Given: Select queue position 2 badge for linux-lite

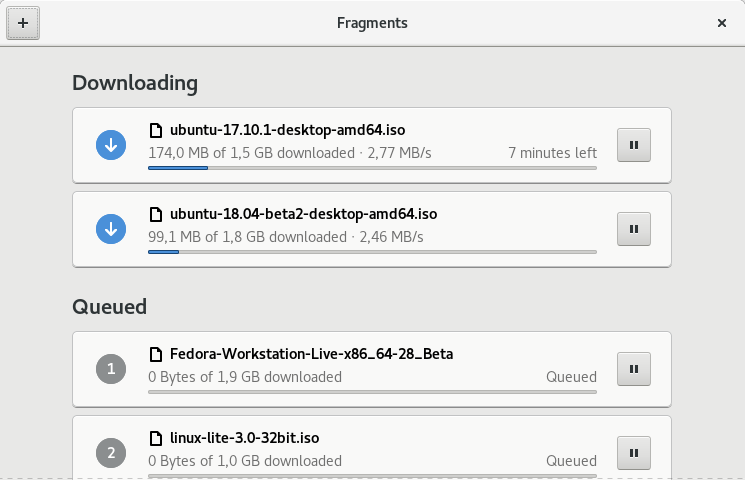Looking at the screenshot, I should tap(111, 453).
